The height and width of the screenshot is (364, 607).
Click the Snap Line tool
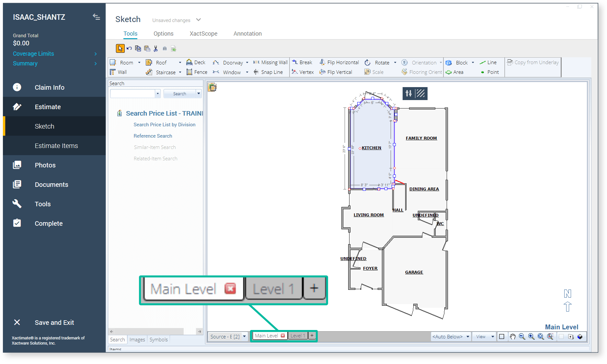tap(269, 72)
